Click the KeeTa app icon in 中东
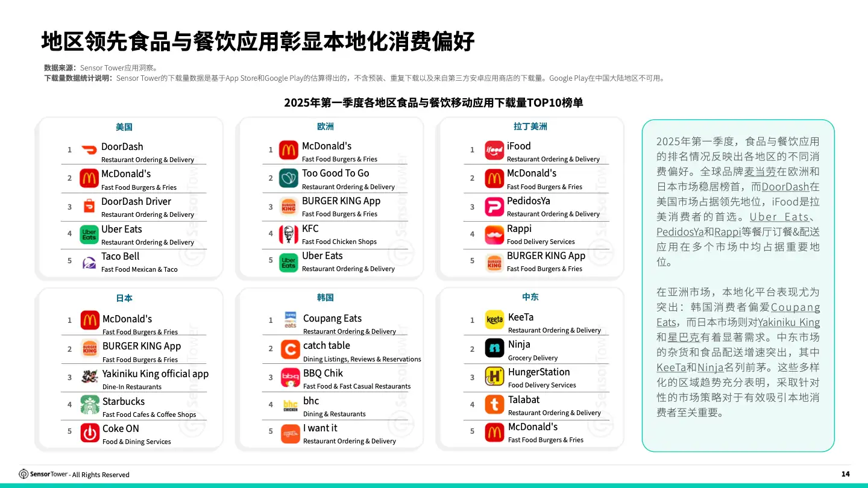This screenshot has height=488, width=868. click(495, 320)
